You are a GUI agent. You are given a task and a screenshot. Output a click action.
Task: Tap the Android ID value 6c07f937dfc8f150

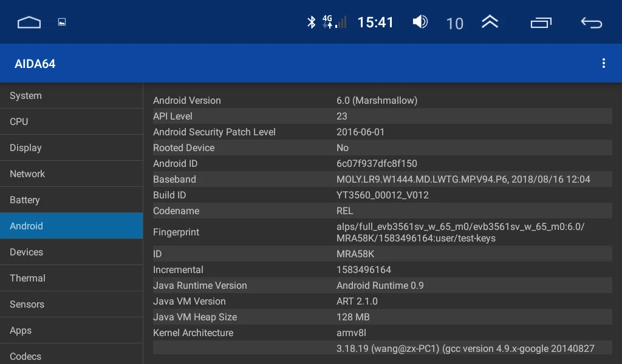pos(377,164)
